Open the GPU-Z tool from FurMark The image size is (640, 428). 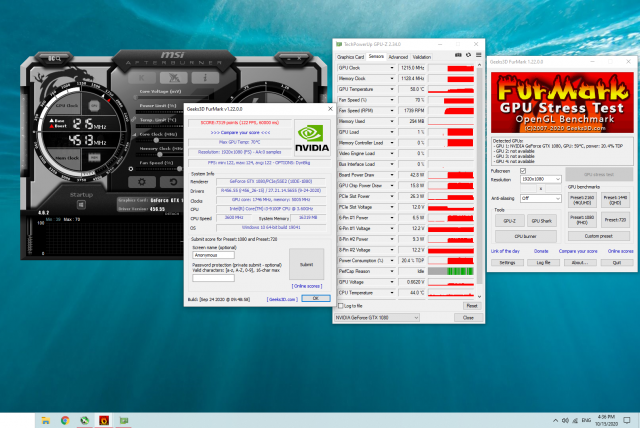pos(510,221)
